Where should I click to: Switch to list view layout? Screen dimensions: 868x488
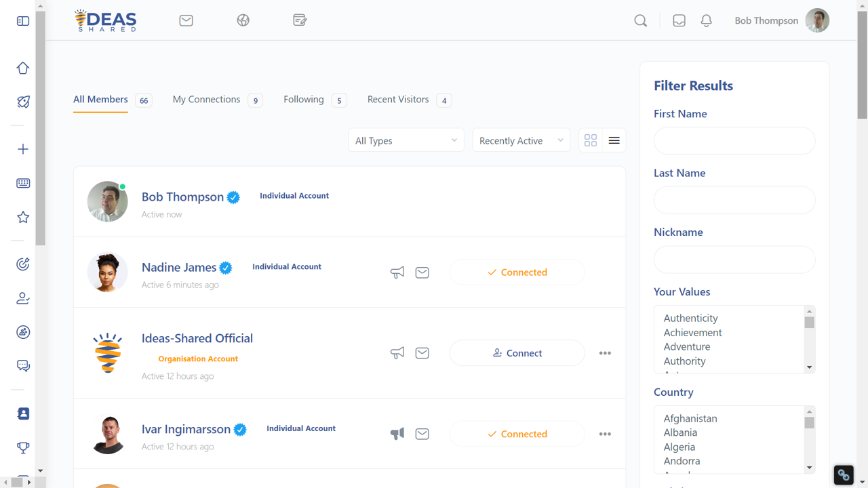[614, 140]
